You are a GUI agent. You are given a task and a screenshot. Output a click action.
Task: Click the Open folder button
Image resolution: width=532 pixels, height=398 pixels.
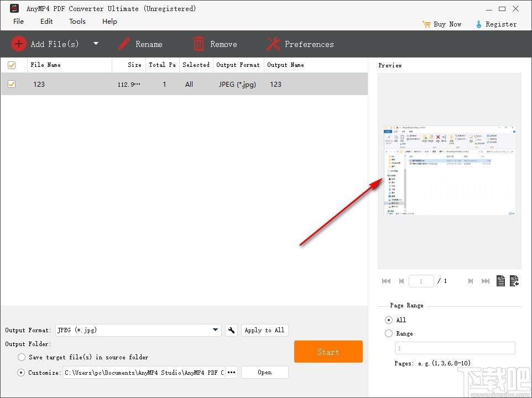[265, 372]
